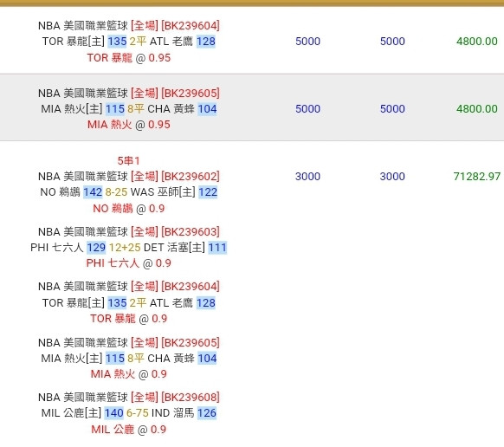The width and height of the screenshot is (504, 447).
Task: Click the 12+25 handicap value
Action: 125,247
